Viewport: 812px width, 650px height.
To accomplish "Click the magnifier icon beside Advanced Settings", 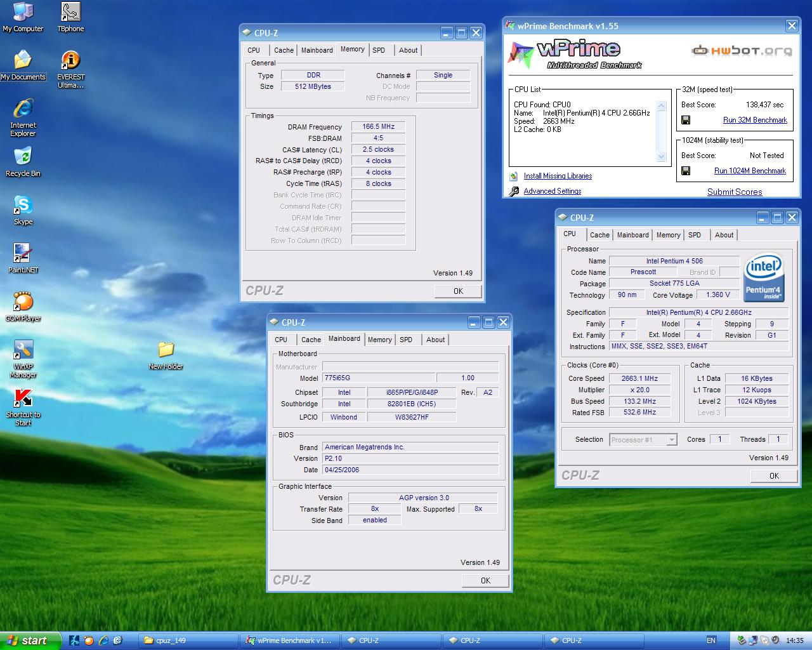I will (514, 191).
